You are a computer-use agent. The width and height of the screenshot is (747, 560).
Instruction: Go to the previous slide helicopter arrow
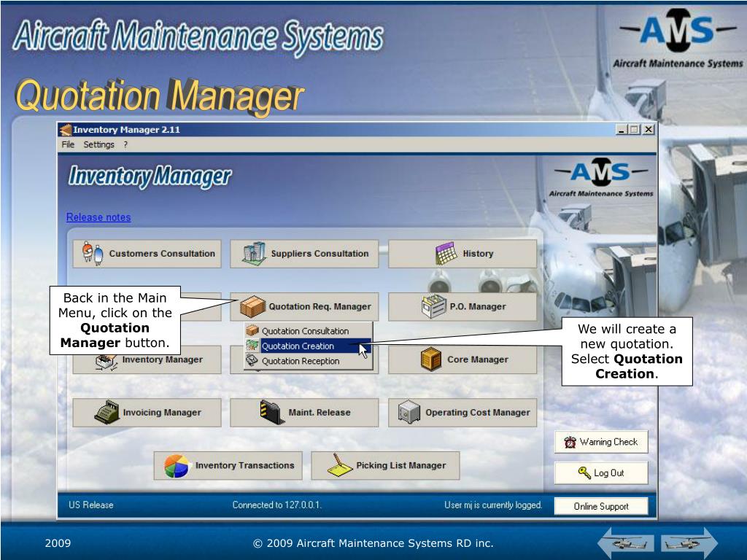pos(625,542)
